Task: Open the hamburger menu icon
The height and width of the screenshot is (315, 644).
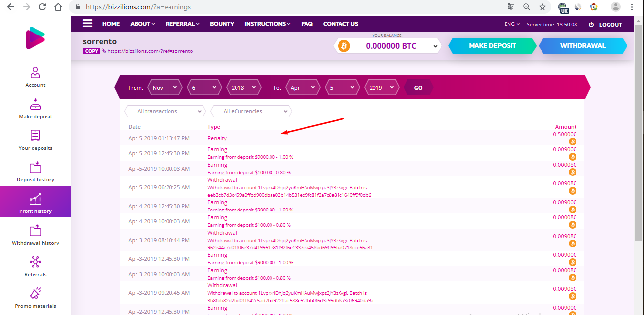Action: point(87,24)
